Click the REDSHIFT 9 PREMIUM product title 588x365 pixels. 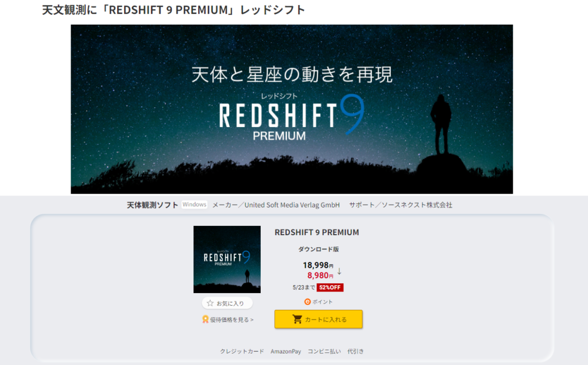pyautogui.click(x=317, y=232)
